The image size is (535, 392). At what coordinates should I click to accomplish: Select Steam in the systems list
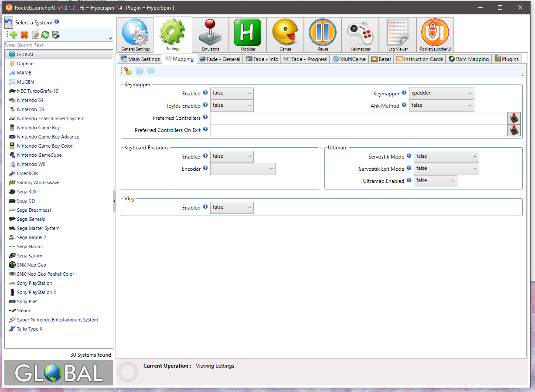(59, 311)
